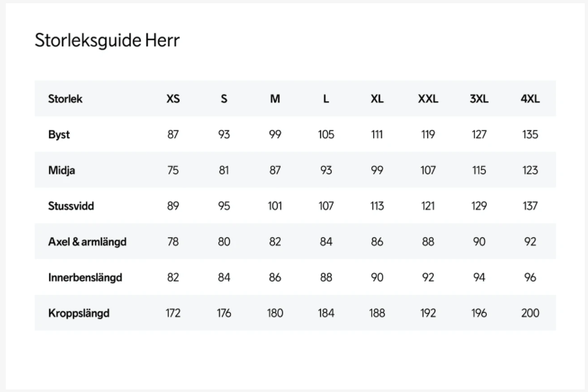Click Axel & armlängd value 80 for S
The image size is (588, 392).
[224, 242]
